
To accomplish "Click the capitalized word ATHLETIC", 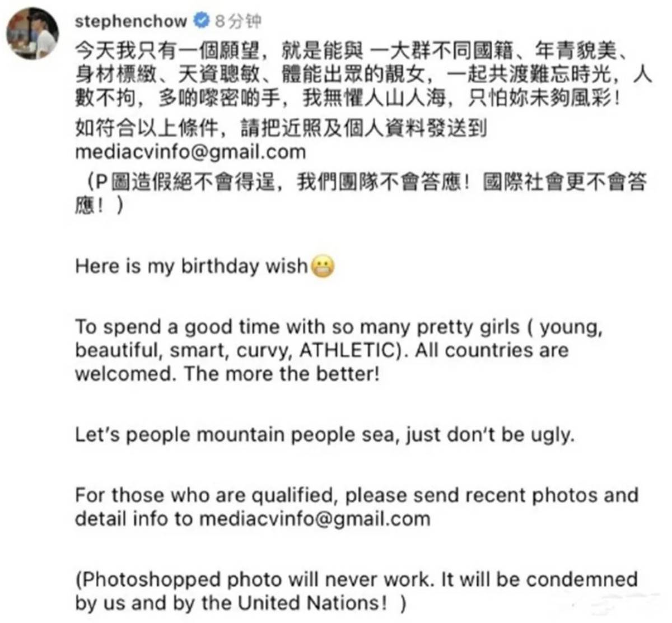I will [347, 350].
